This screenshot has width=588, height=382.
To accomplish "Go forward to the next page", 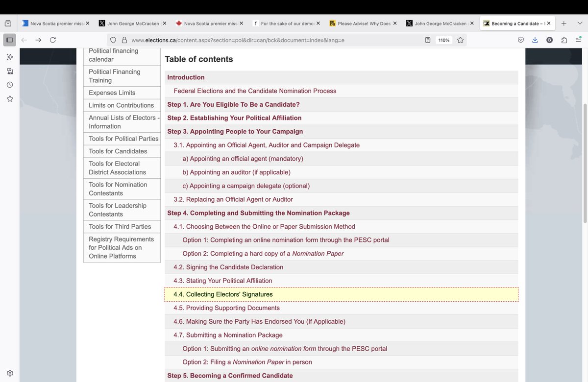I will (x=38, y=40).
